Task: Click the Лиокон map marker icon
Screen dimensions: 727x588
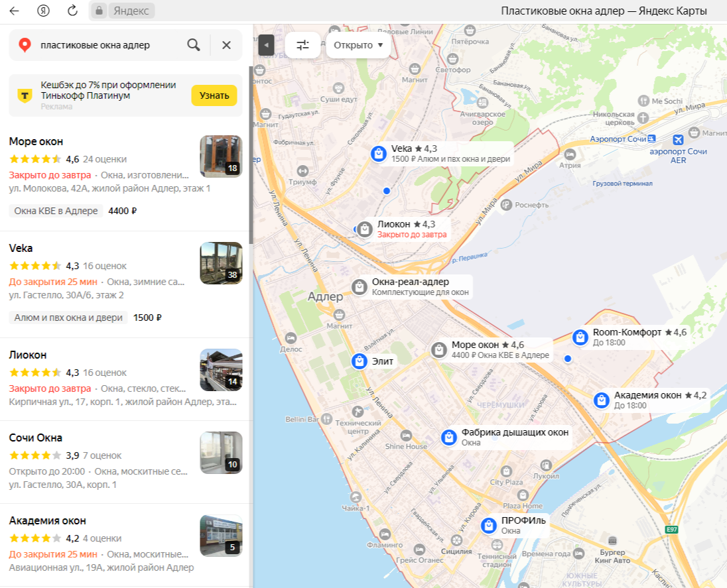Action: tap(365, 229)
